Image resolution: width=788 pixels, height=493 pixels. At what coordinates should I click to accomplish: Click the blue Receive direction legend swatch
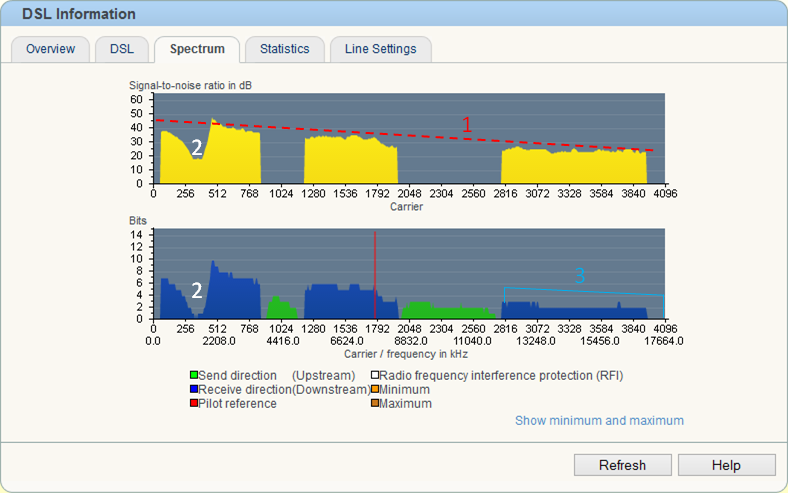click(x=194, y=390)
